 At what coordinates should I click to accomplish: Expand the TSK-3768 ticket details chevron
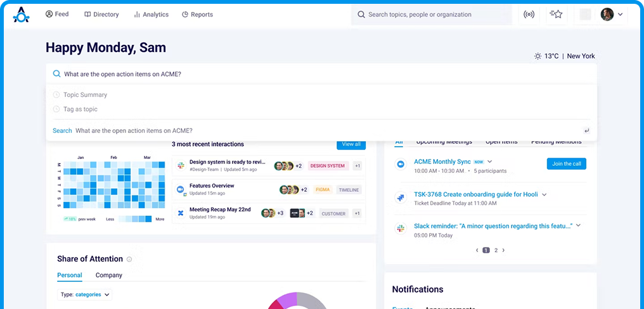(544, 195)
